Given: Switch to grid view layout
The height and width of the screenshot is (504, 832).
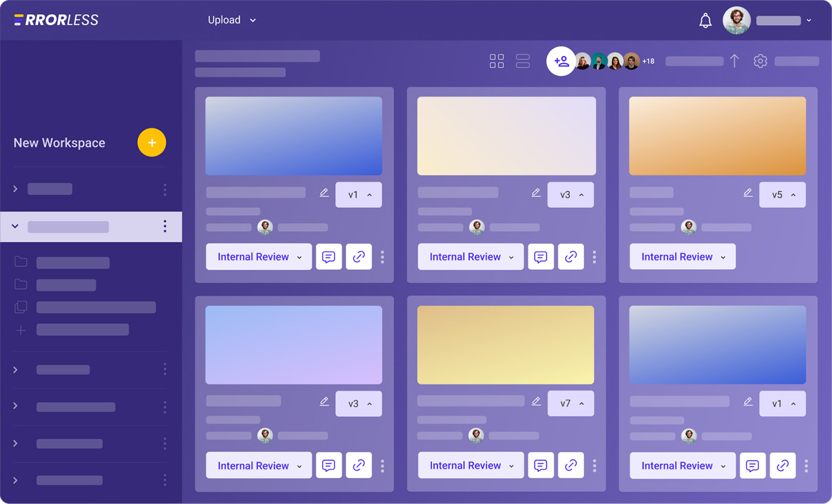Looking at the screenshot, I should pyautogui.click(x=496, y=61).
